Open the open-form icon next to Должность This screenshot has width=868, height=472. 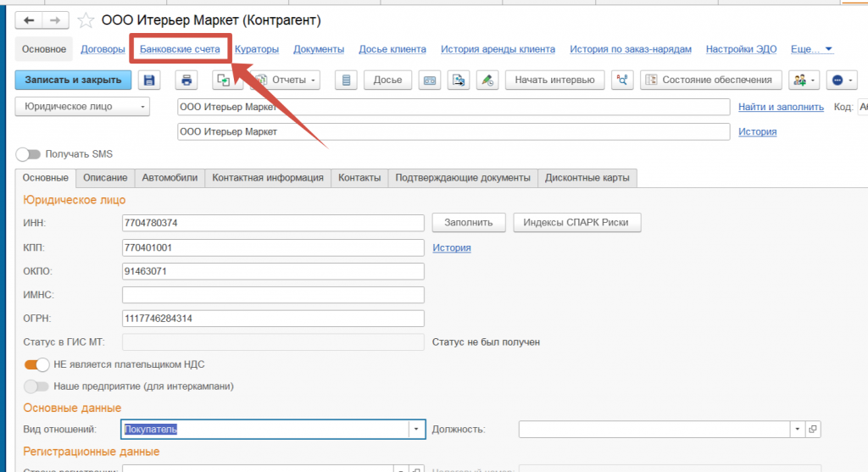click(813, 430)
